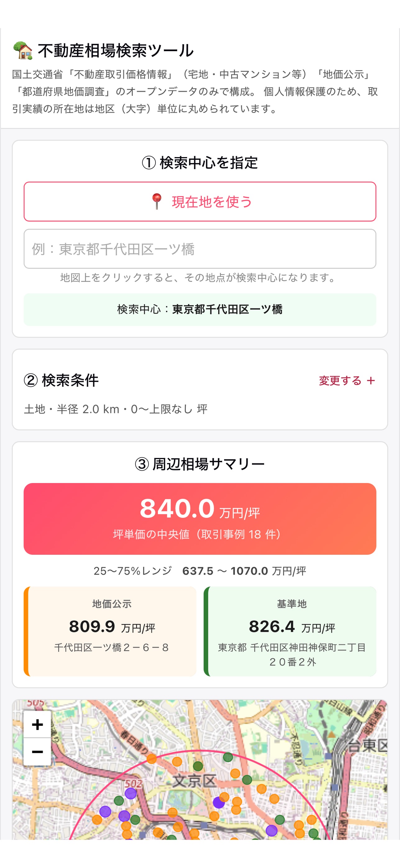Click the 土地・半径 2.0 km condition summary
This screenshot has height=868, width=400.
(x=116, y=409)
